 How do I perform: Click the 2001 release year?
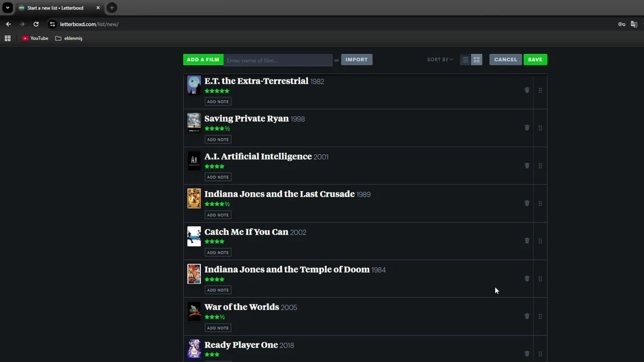pos(321,157)
